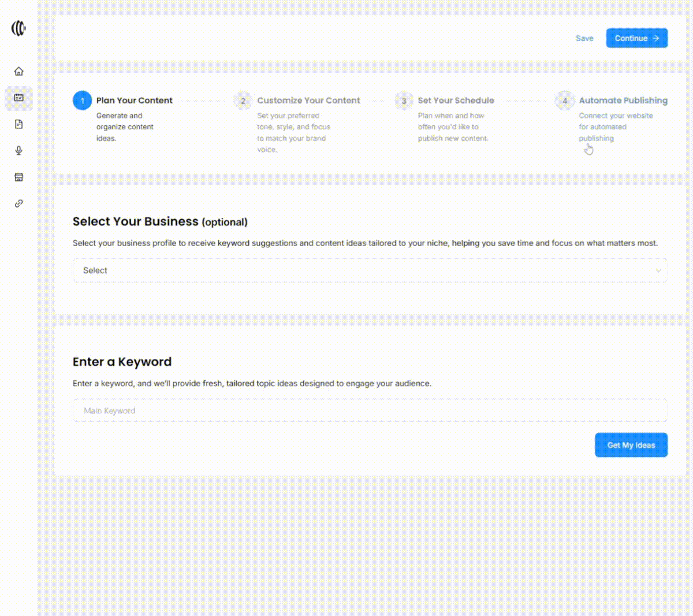Image resolution: width=693 pixels, height=616 pixels.
Task: Open the Select Your Business dropdown
Action: tap(370, 270)
